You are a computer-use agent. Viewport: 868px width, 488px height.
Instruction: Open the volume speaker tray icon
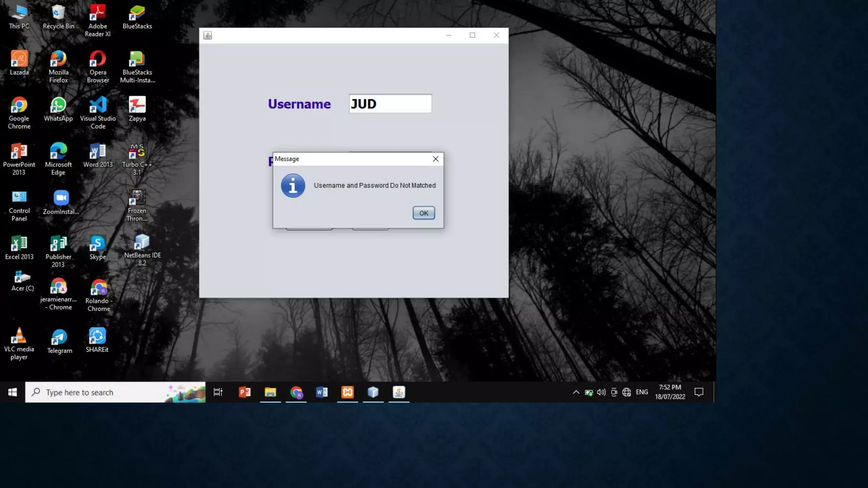pos(601,392)
